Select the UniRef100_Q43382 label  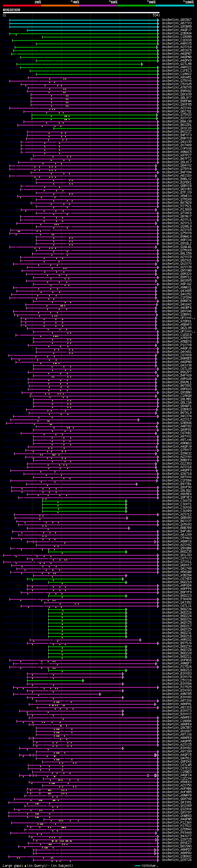[x=177, y=603]
